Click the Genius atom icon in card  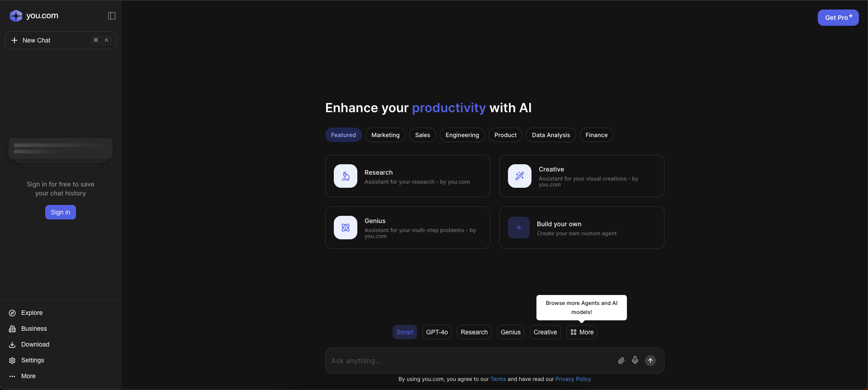coord(346,228)
